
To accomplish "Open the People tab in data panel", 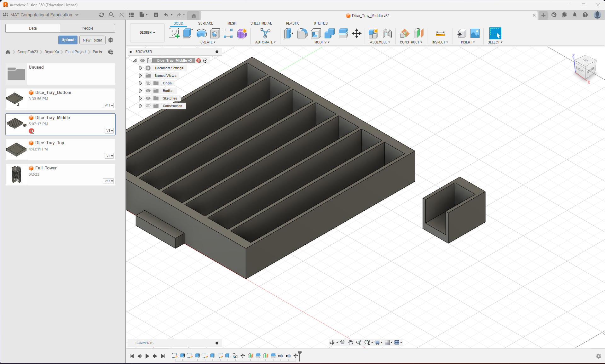I will [87, 28].
